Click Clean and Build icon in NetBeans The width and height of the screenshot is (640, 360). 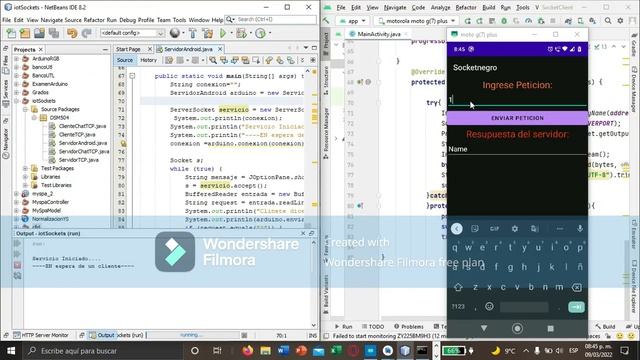pyautogui.click(x=207, y=33)
